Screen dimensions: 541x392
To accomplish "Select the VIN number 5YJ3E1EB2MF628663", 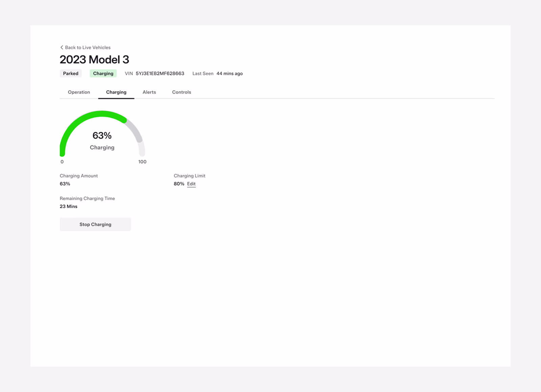I will point(160,73).
